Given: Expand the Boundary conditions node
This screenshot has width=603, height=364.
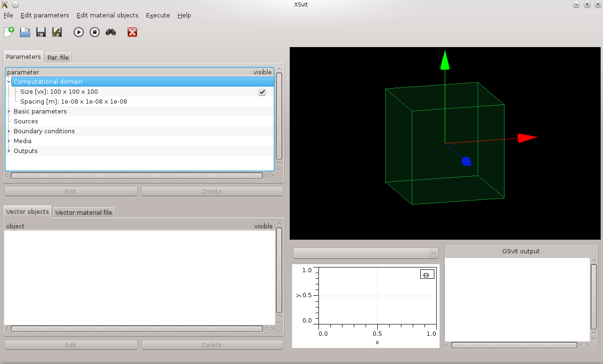Looking at the screenshot, I should pos(8,131).
